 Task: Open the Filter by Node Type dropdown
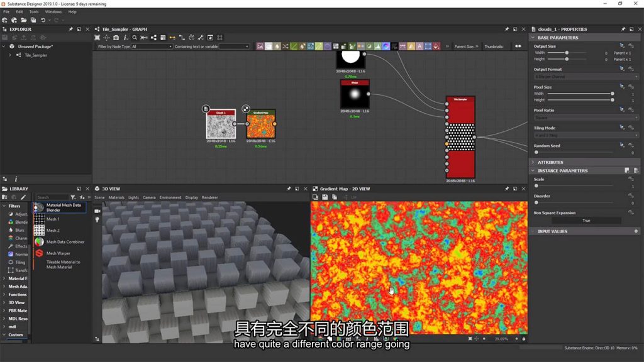[x=151, y=47]
